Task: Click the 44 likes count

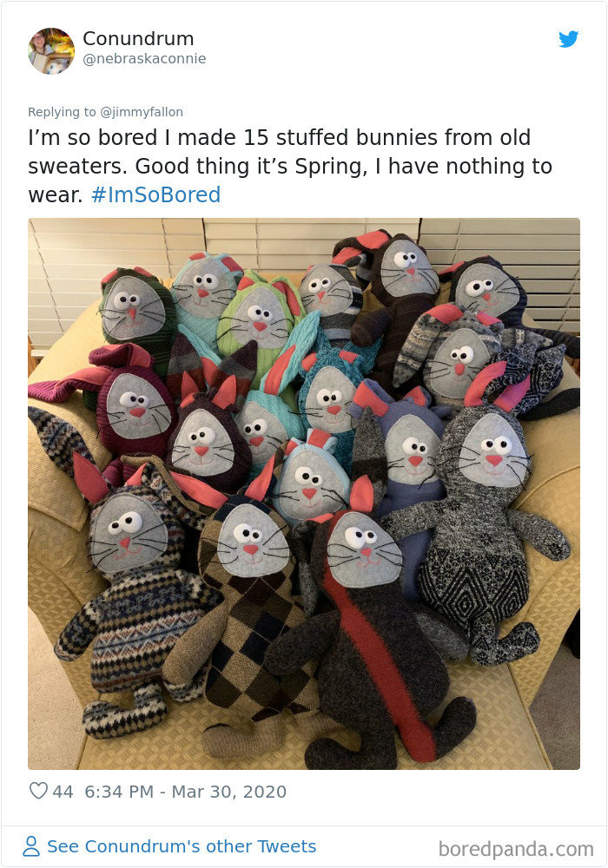Action: (x=63, y=792)
